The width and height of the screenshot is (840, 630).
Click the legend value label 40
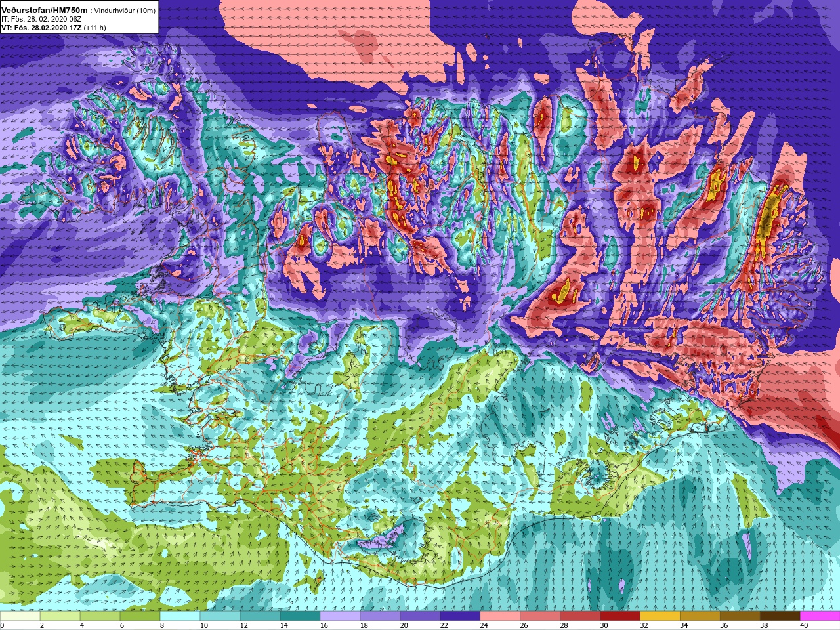804,625
